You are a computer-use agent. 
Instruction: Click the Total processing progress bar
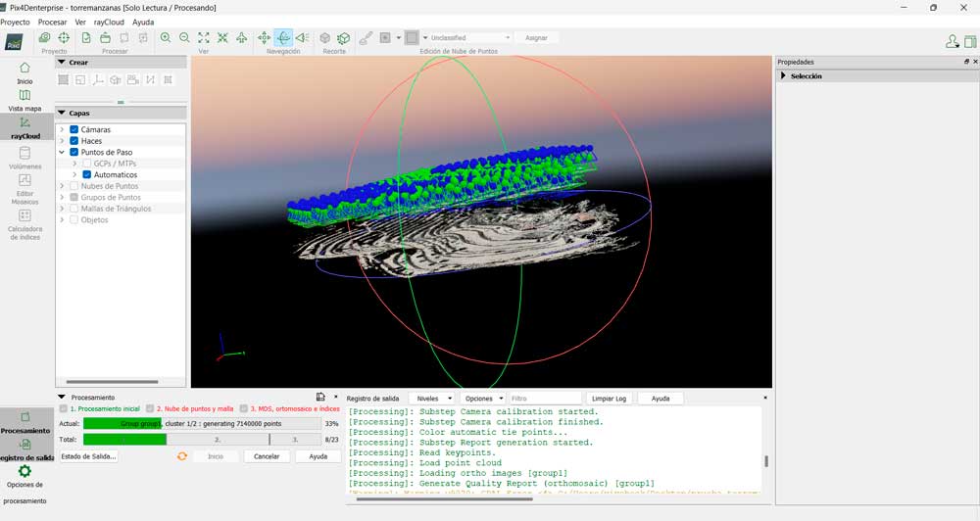pos(201,440)
